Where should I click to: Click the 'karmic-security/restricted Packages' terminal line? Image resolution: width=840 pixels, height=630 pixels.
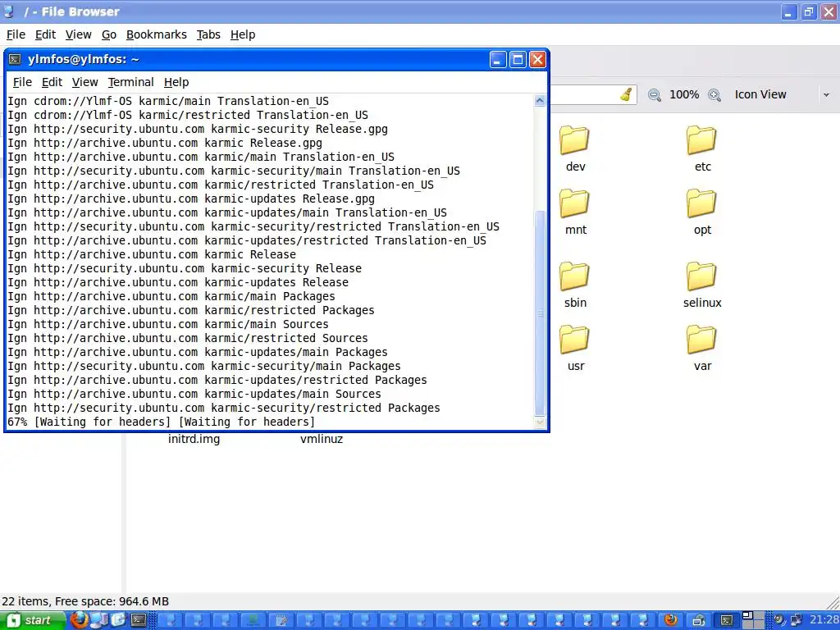coord(224,409)
